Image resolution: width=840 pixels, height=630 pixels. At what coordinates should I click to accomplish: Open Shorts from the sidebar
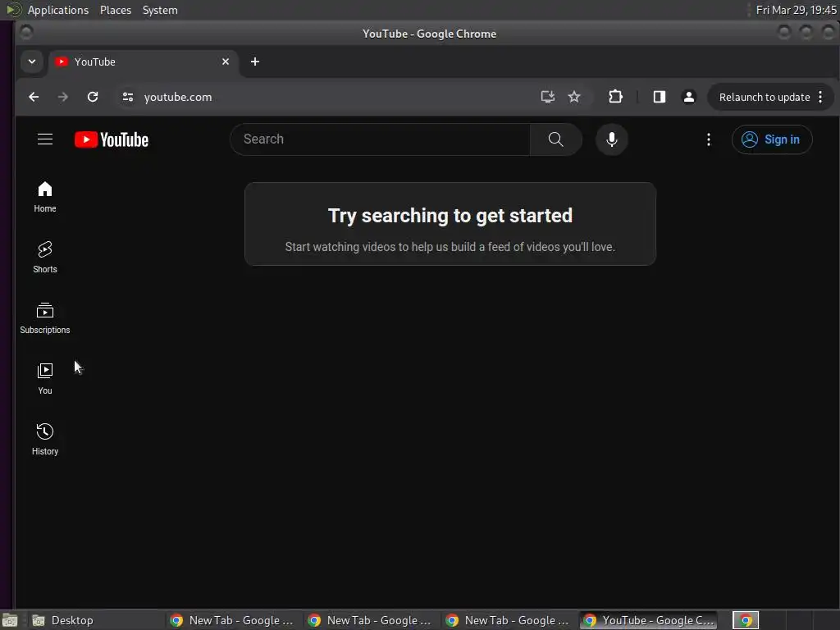45,257
